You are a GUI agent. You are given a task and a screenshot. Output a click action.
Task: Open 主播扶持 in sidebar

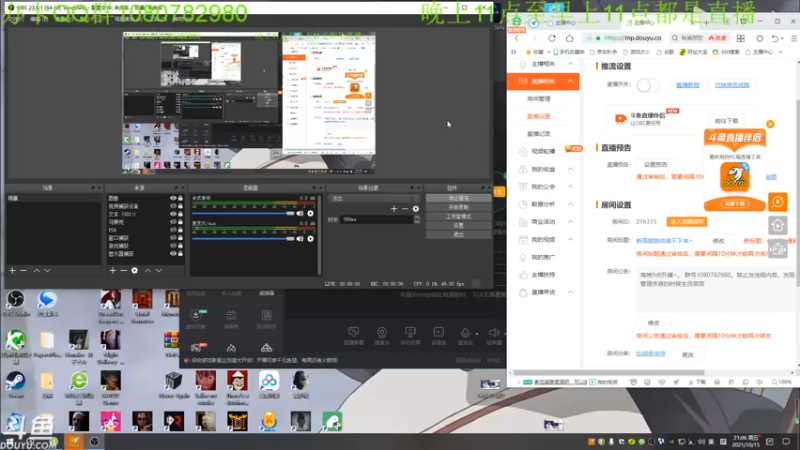[543, 274]
